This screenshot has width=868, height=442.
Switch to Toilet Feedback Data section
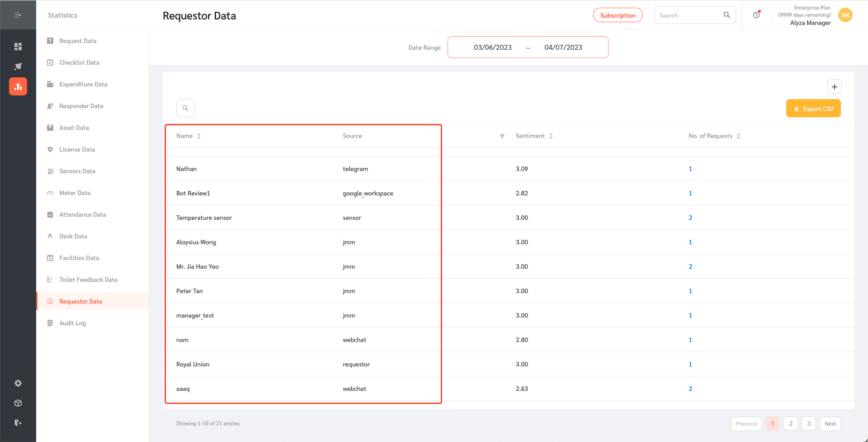[89, 280]
